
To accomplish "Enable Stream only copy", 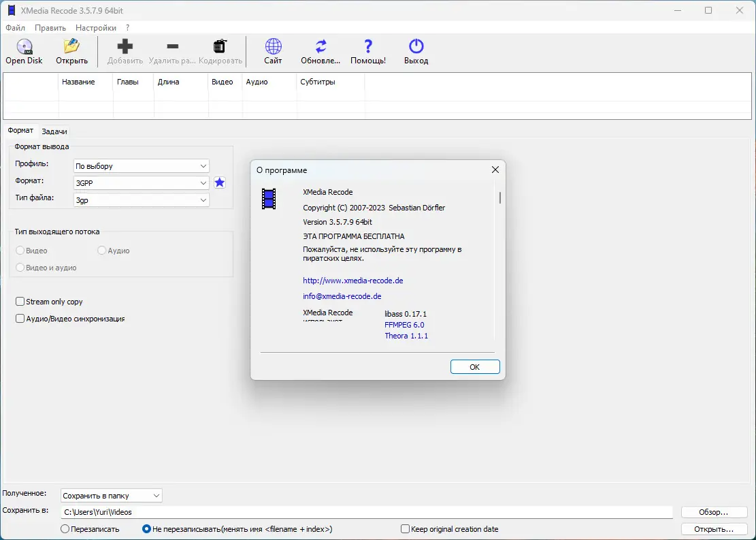I will coord(20,301).
